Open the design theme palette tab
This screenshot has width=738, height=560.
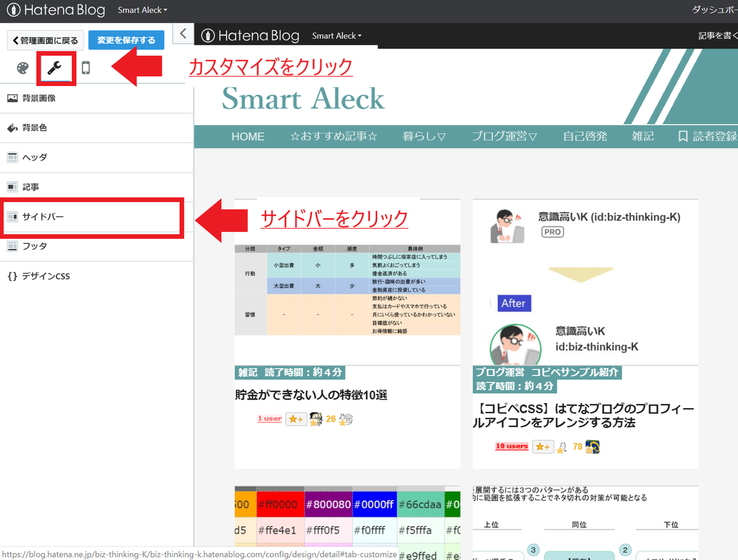(x=23, y=68)
